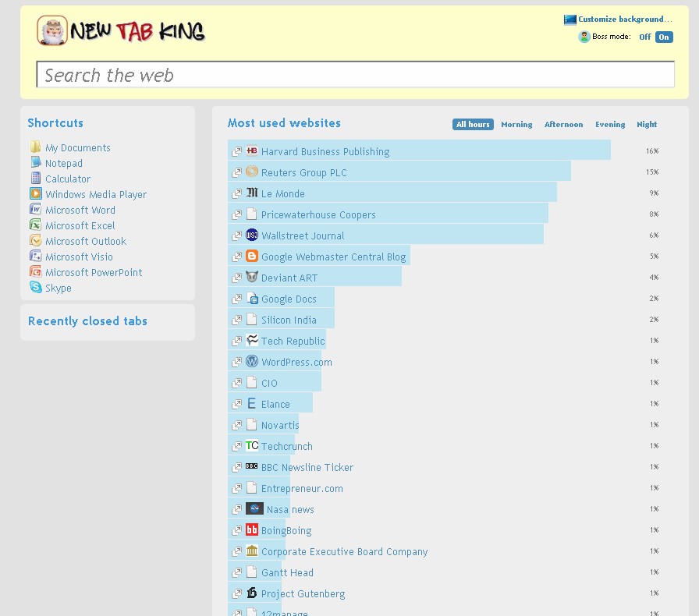The height and width of the screenshot is (616, 699).
Task: Click the Microsoft Word icon
Action: click(35, 210)
